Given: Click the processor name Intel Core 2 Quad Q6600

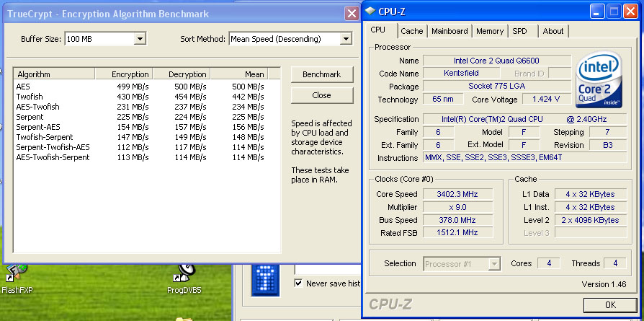Looking at the screenshot, I should 496,61.
